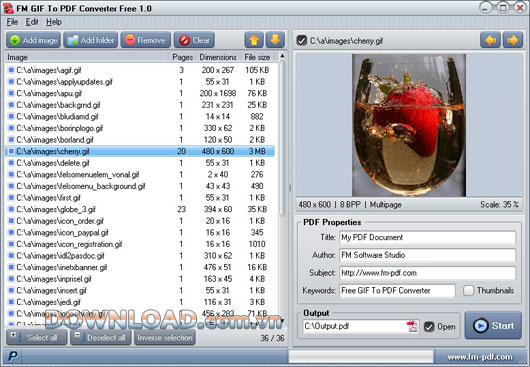The width and height of the screenshot is (530, 367).
Task: Browse output file via PDF icon
Action: pos(412,326)
